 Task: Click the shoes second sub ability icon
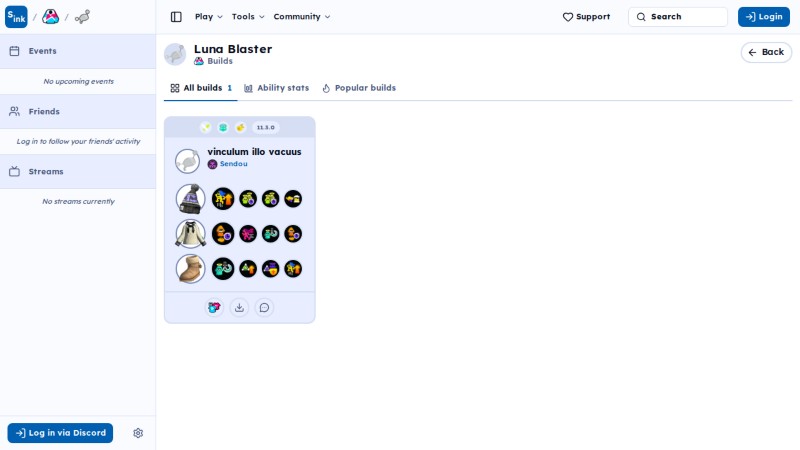point(270,268)
